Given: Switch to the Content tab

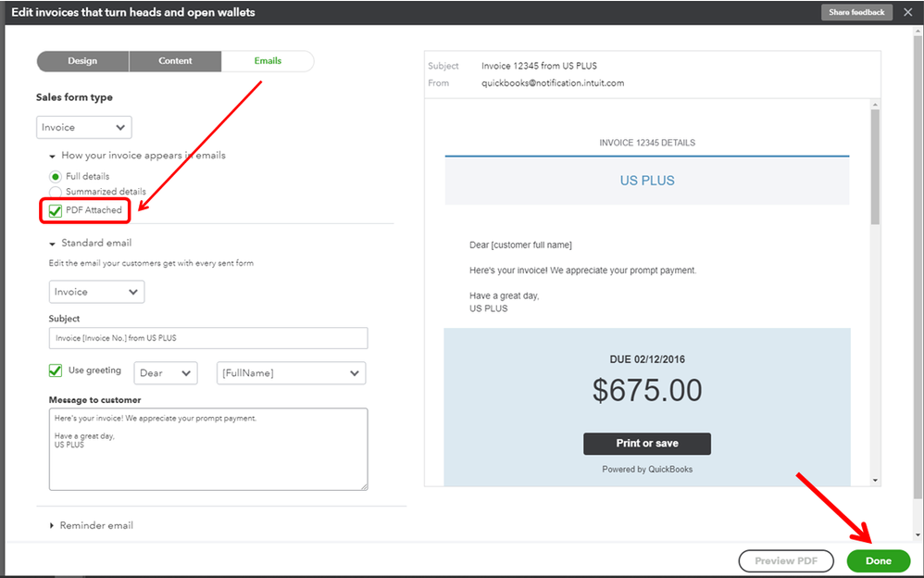Looking at the screenshot, I should click(175, 61).
